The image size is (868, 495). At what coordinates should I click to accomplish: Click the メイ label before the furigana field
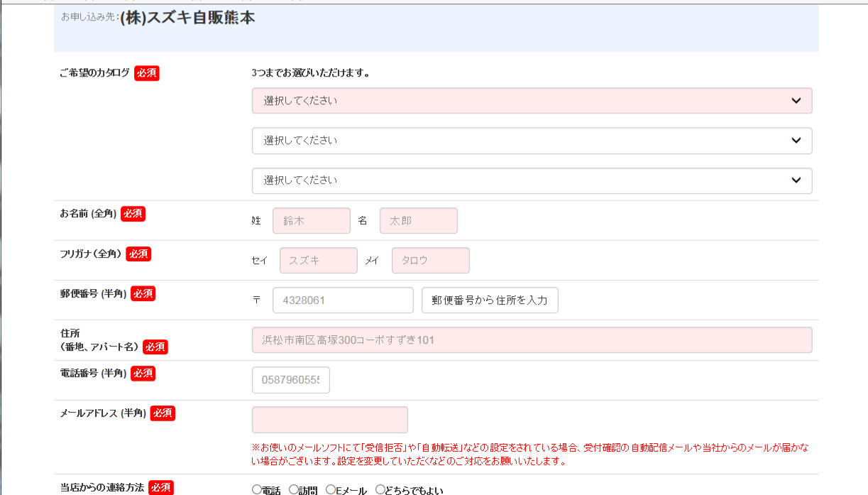pyautogui.click(x=372, y=261)
